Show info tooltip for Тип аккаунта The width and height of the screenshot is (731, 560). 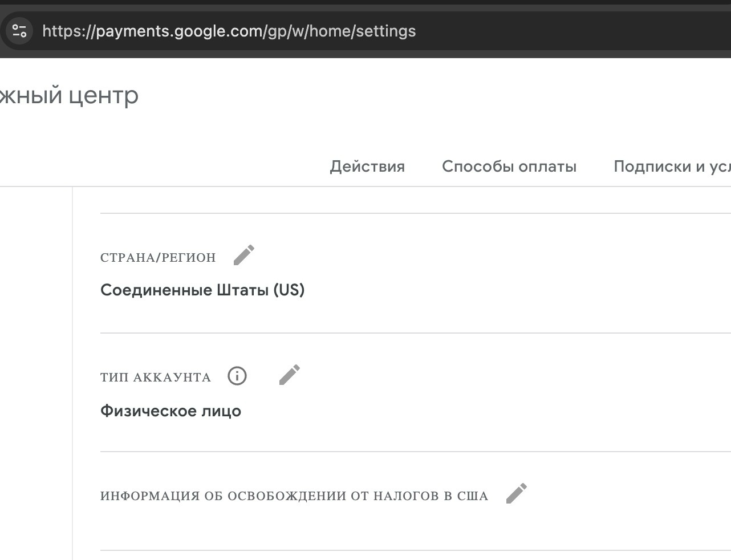point(237,376)
